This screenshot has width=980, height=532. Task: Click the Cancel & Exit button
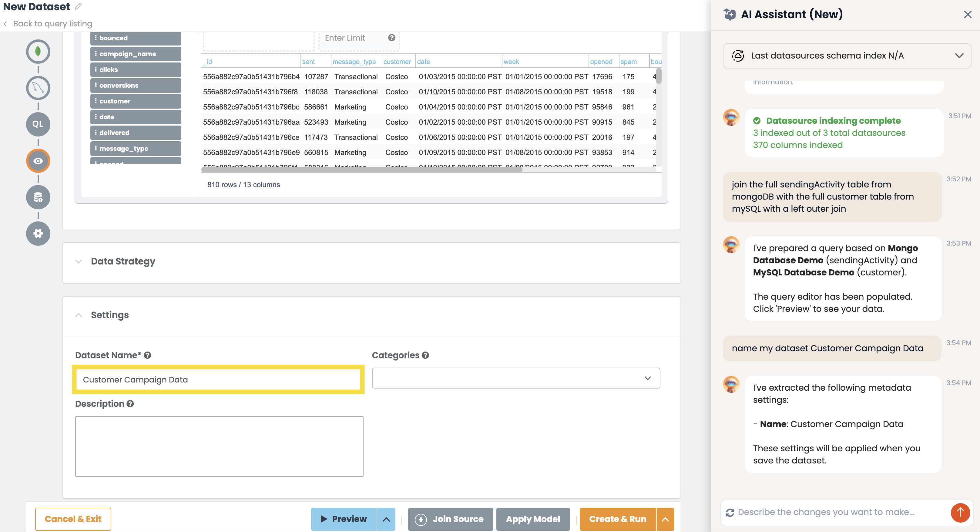point(73,519)
